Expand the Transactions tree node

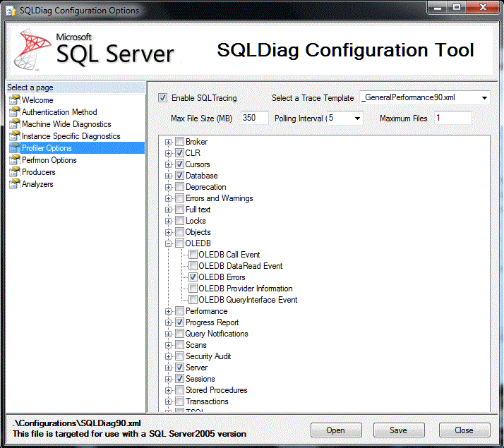coord(168,401)
